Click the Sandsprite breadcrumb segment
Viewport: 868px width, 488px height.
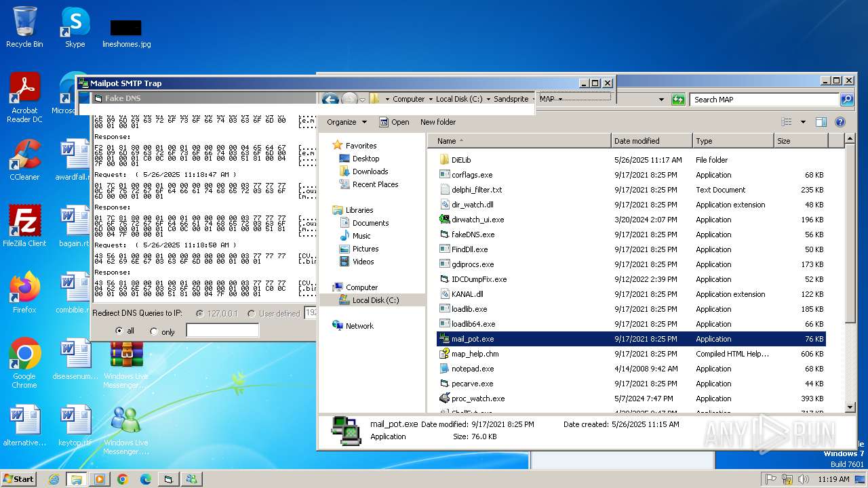[511, 99]
